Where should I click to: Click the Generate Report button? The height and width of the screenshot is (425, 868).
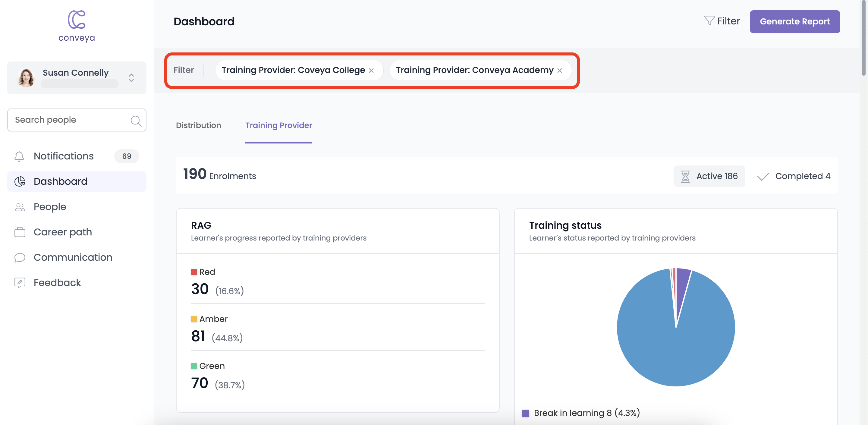pyautogui.click(x=794, y=22)
